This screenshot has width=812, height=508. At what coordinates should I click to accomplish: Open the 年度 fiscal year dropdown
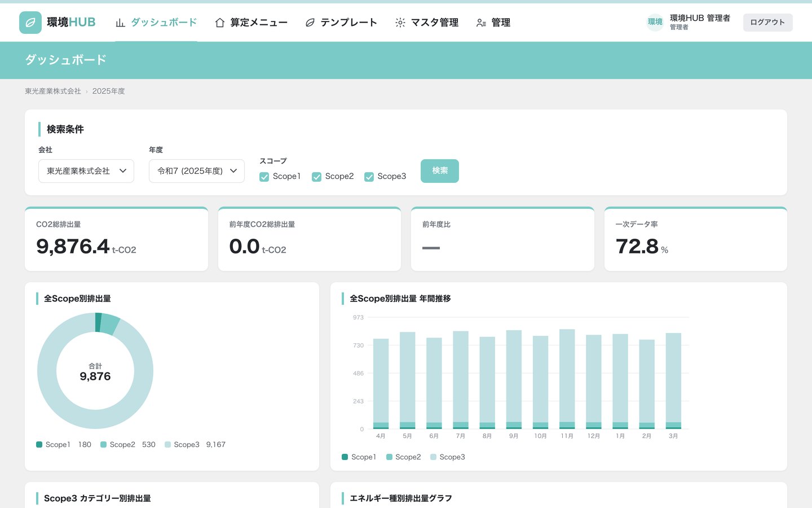click(197, 171)
